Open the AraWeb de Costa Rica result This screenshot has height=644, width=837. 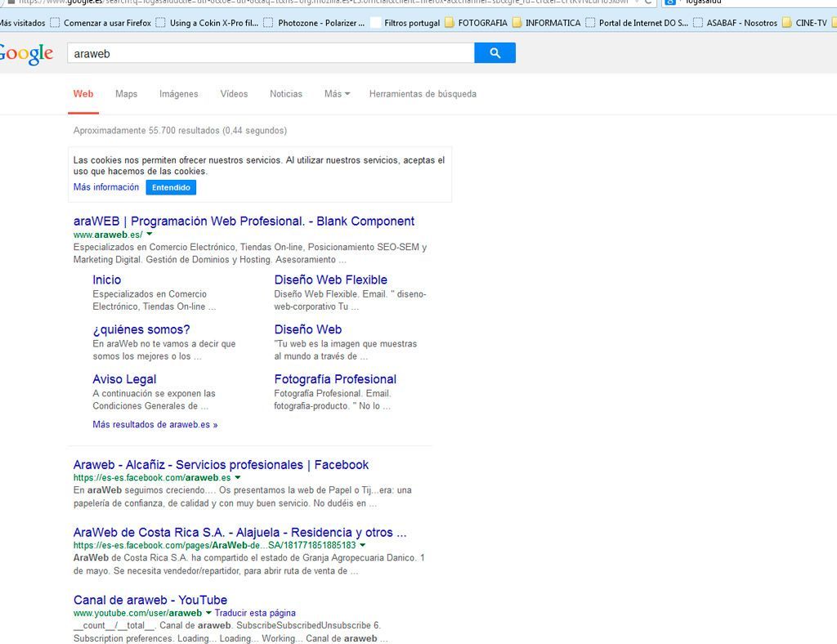[239, 533]
